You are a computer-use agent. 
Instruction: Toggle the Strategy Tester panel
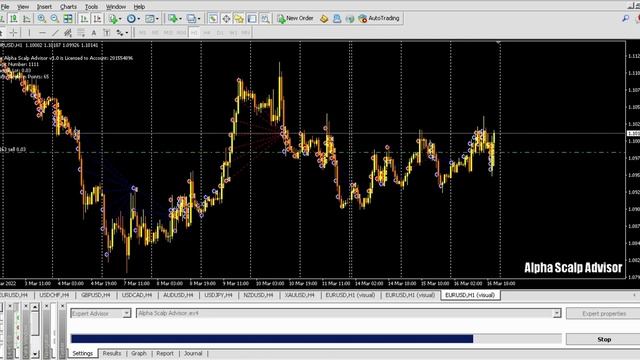coord(265,18)
